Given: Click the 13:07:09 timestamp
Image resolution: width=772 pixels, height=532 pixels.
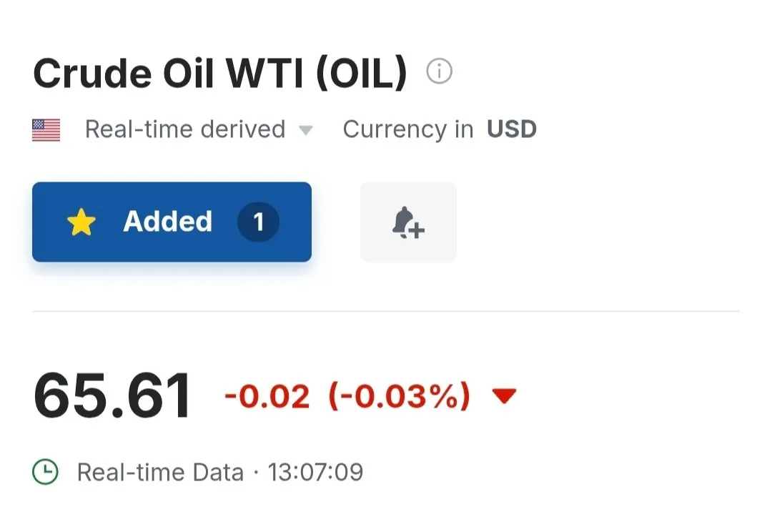Looking at the screenshot, I should coord(315,472).
